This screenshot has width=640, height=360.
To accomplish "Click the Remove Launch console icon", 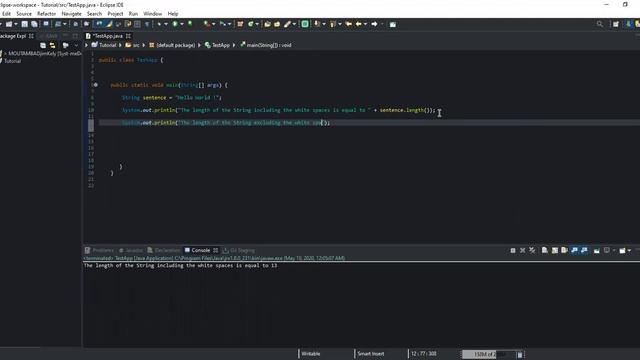I will click(x=522, y=250).
